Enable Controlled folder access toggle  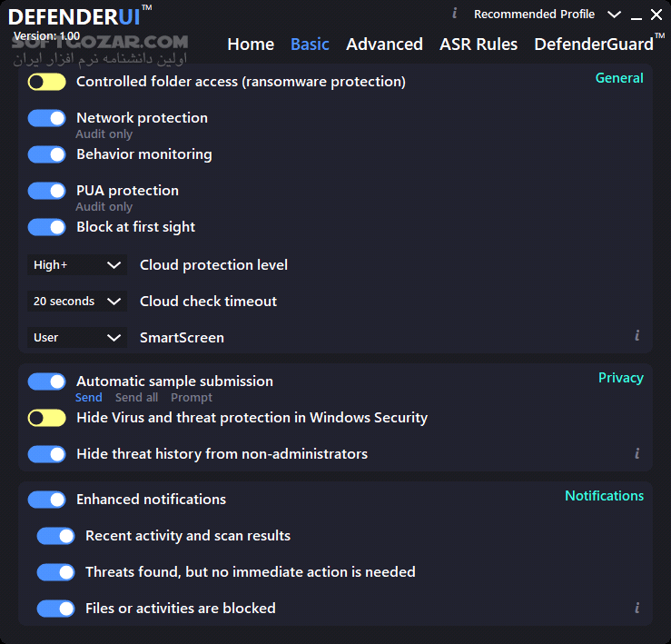(46, 82)
